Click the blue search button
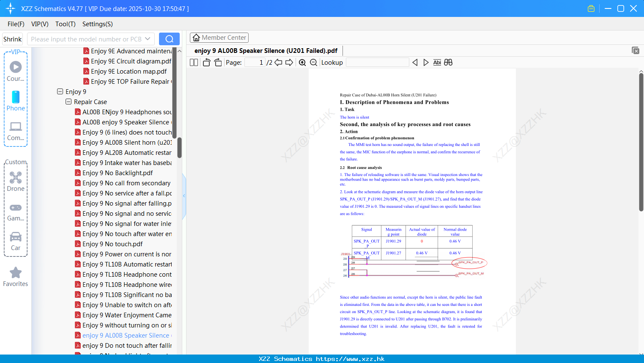 coord(169,39)
